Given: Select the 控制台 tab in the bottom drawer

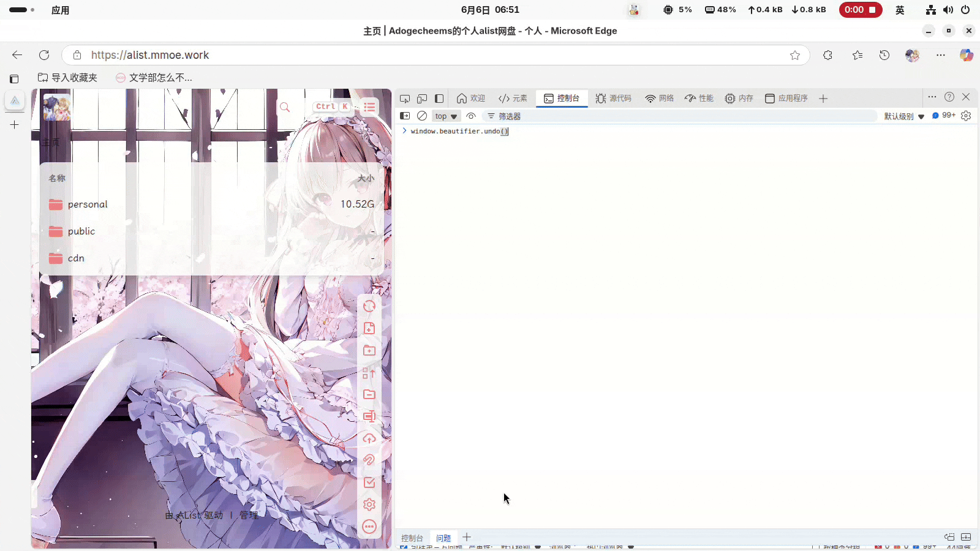Looking at the screenshot, I should [412, 538].
